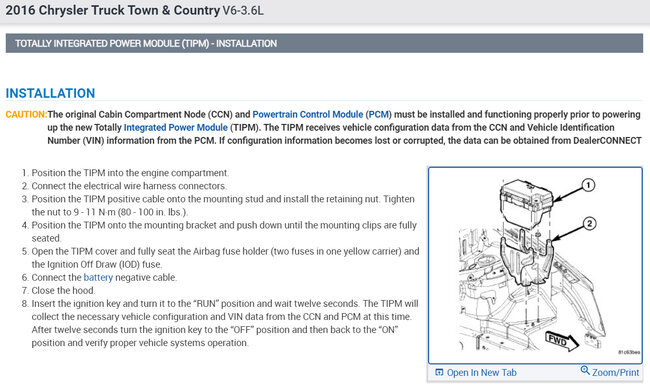Click the torque spec '9 - 11 N·m (80 - 100 in. lbs.)'
This screenshot has width=650, height=390.
click(x=131, y=212)
